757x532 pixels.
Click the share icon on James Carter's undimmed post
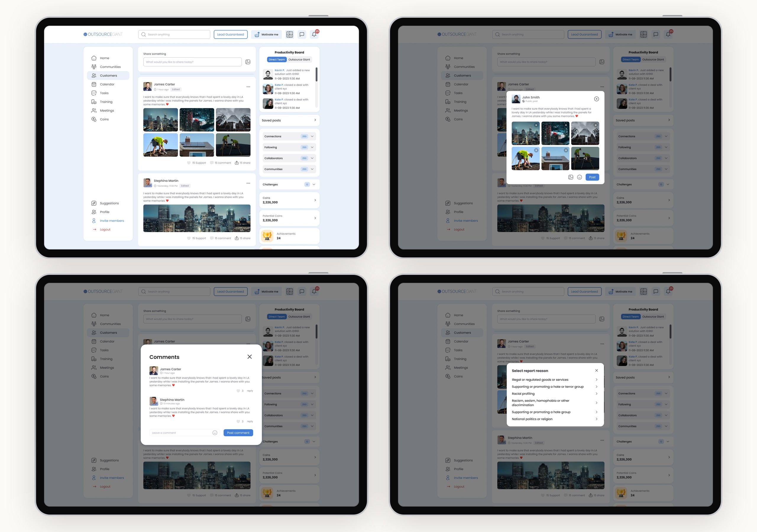point(236,163)
